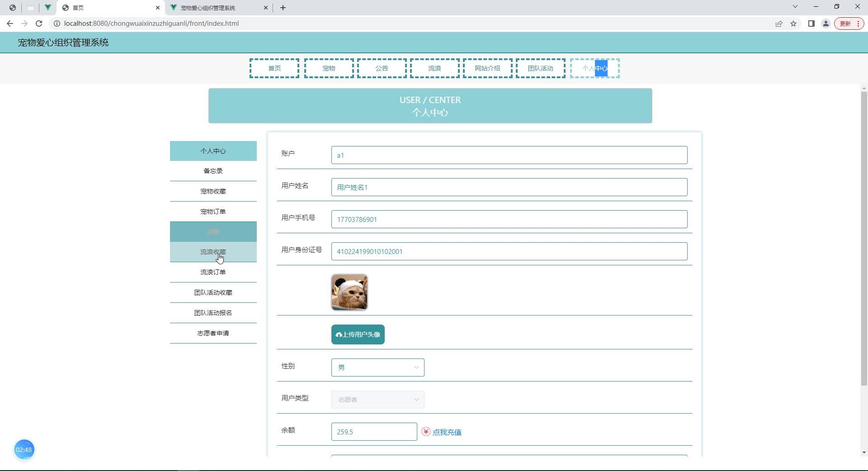Viewport: 868px width, 471px height.
Task: Click the 宠物爱心组织管理系统 header title
Action: click(x=63, y=42)
